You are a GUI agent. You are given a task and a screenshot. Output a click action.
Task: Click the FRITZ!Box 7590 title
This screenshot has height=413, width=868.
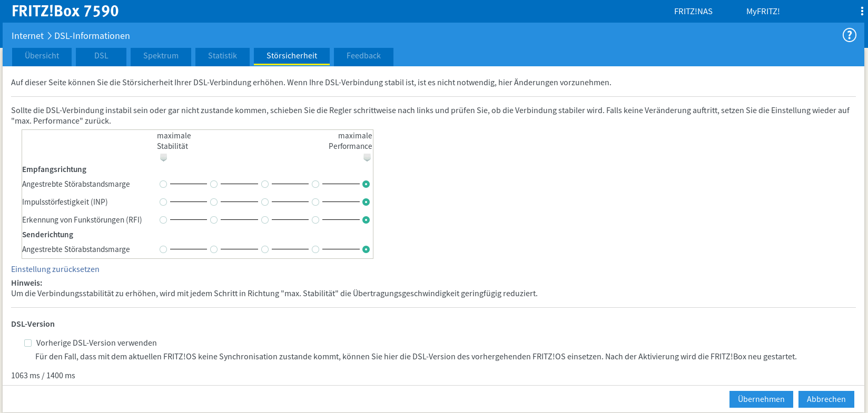click(65, 11)
